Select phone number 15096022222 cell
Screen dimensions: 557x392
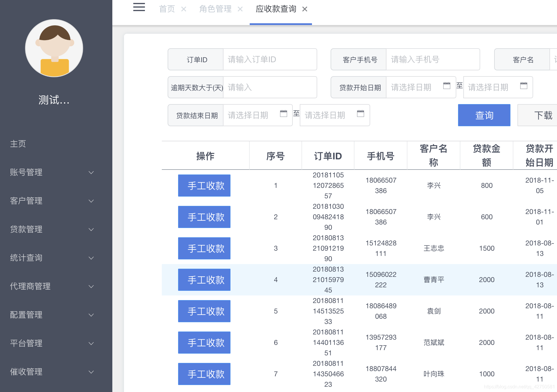pyautogui.click(x=381, y=280)
